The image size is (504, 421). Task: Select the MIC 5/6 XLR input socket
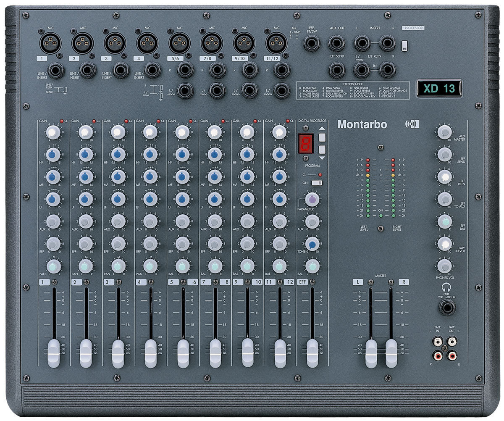pos(180,43)
